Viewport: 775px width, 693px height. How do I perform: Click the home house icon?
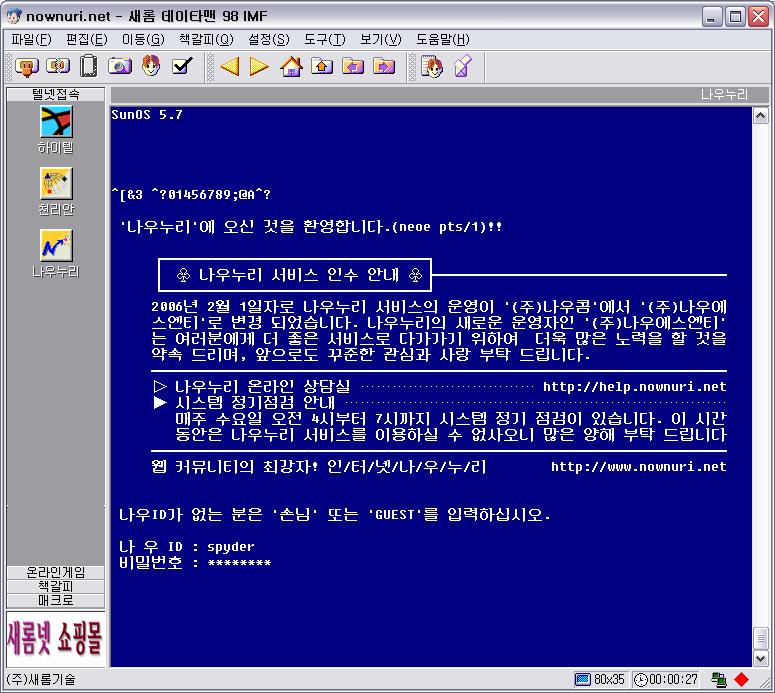[x=291, y=66]
